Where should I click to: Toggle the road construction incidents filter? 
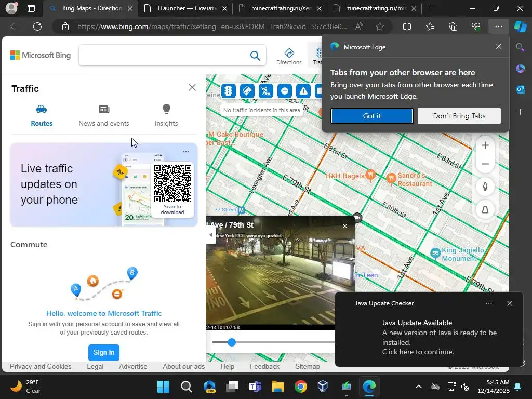(x=265, y=91)
